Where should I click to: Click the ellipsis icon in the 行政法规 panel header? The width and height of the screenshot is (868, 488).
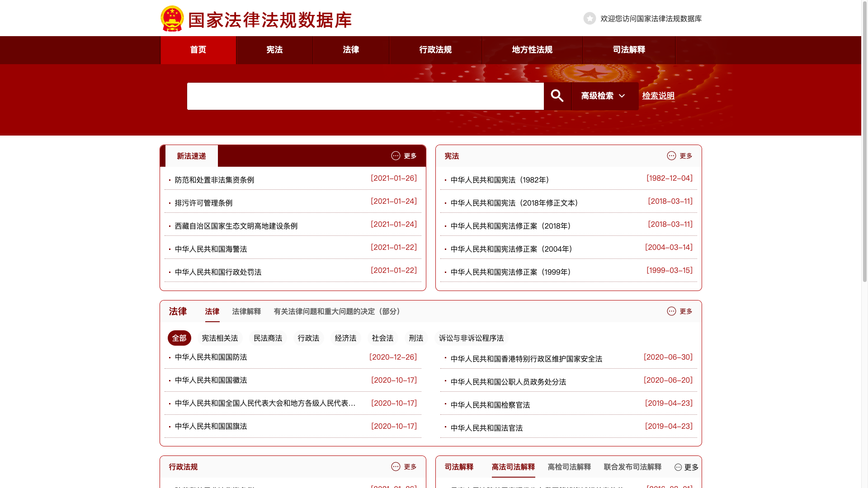(x=396, y=467)
